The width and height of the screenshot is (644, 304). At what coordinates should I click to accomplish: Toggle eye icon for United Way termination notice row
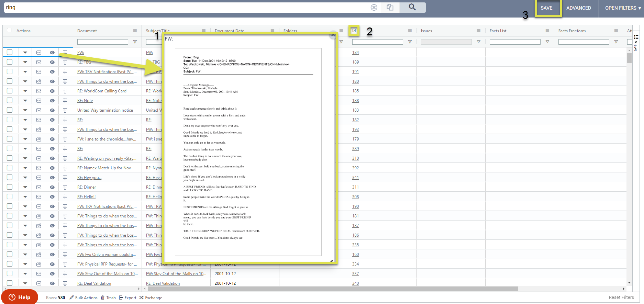[52, 110]
